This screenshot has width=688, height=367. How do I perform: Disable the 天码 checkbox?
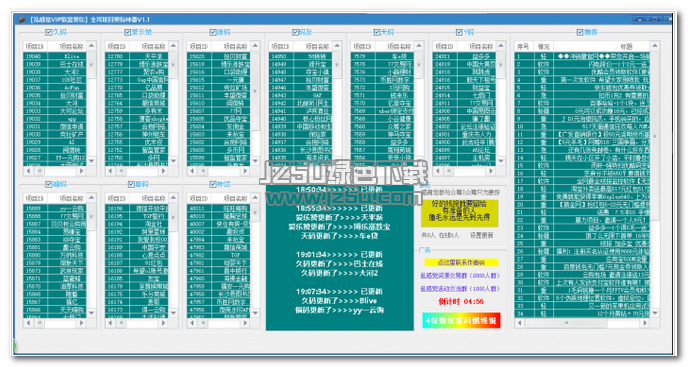[x=376, y=32]
